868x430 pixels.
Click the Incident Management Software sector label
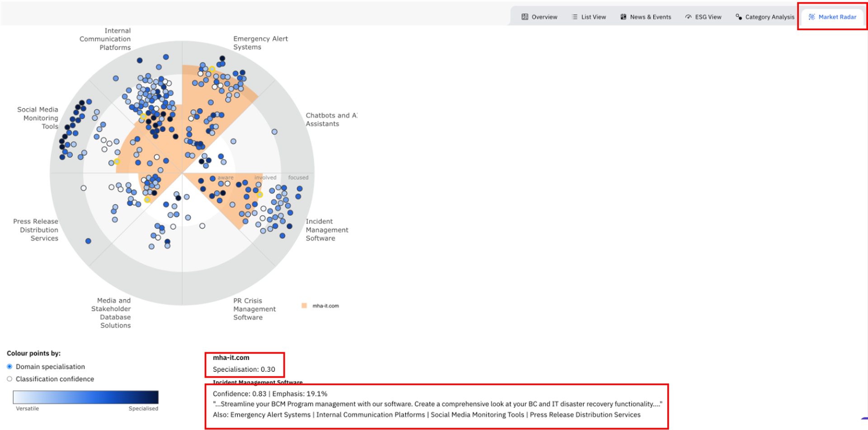326,230
